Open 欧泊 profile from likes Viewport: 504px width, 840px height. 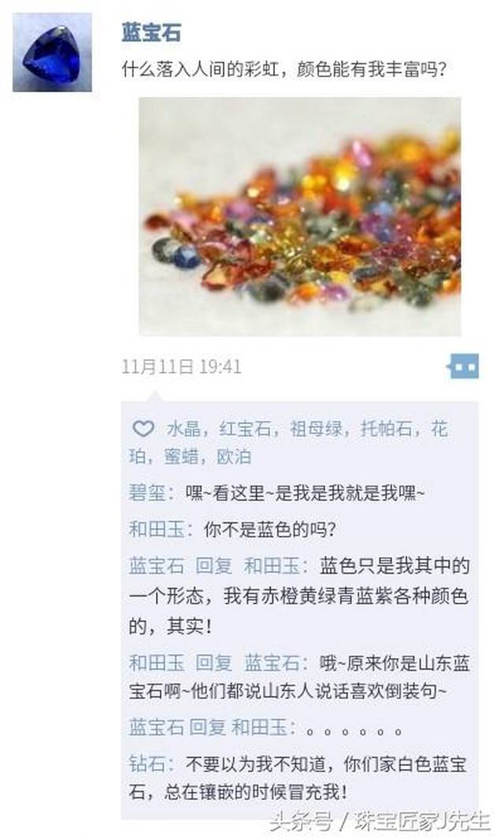tap(234, 457)
